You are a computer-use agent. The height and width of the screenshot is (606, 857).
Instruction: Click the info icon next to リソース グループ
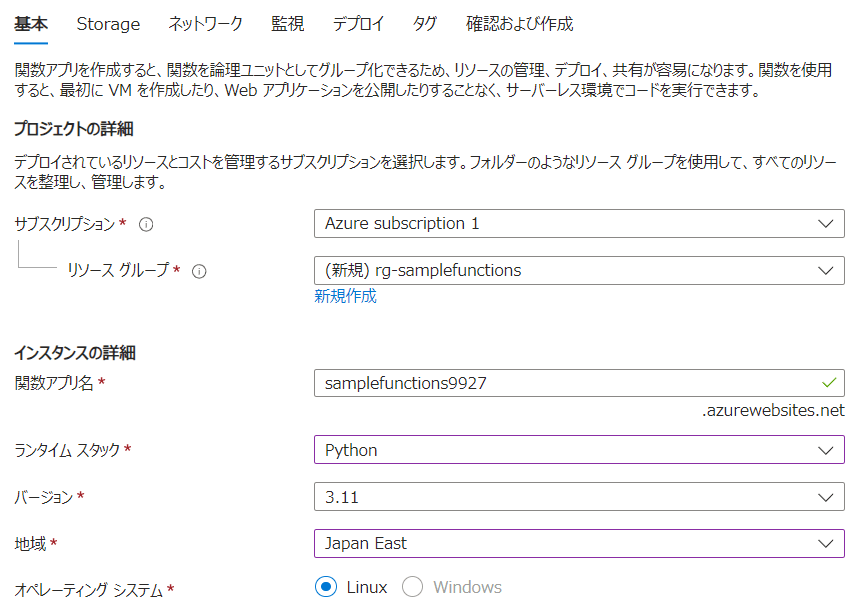(x=199, y=271)
